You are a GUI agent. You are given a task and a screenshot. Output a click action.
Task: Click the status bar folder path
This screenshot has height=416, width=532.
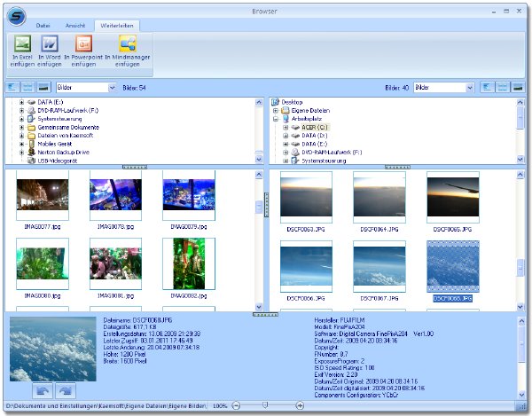click(x=106, y=406)
